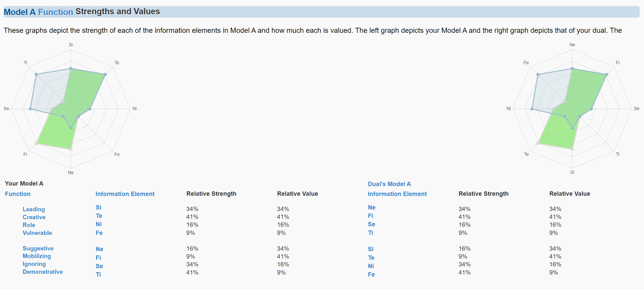The width and height of the screenshot is (644, 289).
Task: Click Dual's Model A link
Action: coord(389,184)
